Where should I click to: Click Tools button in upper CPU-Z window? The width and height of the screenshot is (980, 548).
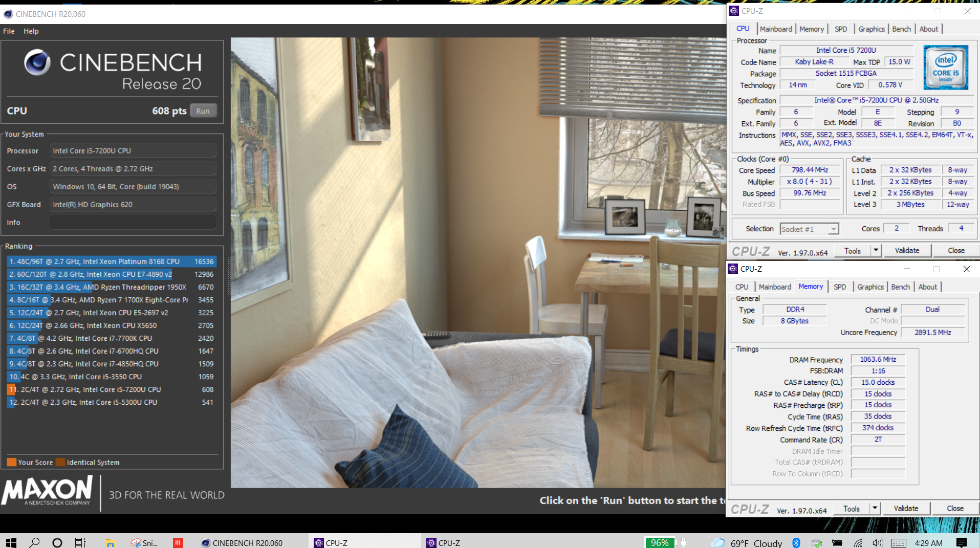pyautogui.click(x=853, y=251)
